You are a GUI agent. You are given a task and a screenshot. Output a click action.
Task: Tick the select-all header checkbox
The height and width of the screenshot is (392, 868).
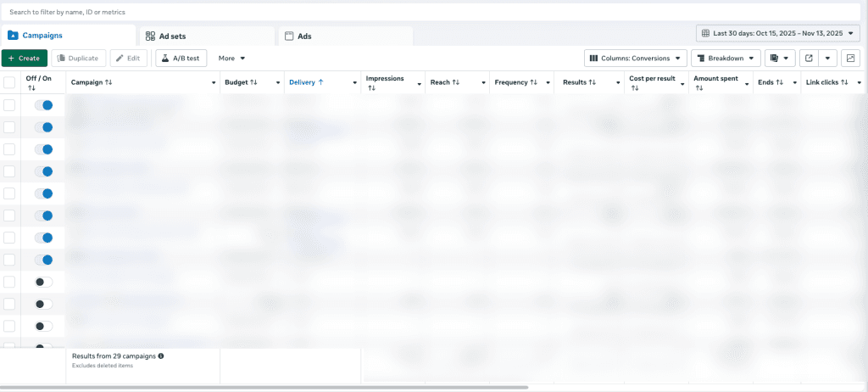click(x=9, y=82)
